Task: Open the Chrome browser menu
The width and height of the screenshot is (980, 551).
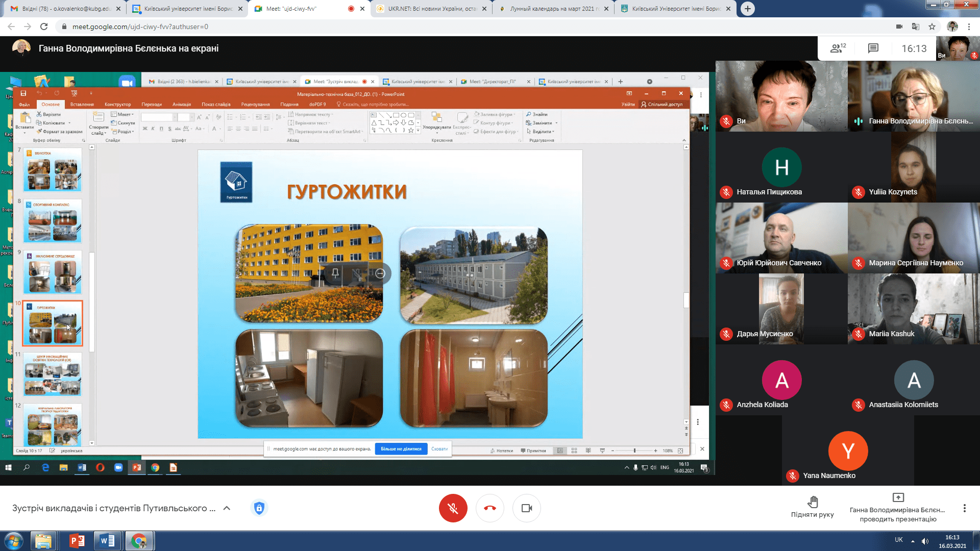Action: coord(969,27)
